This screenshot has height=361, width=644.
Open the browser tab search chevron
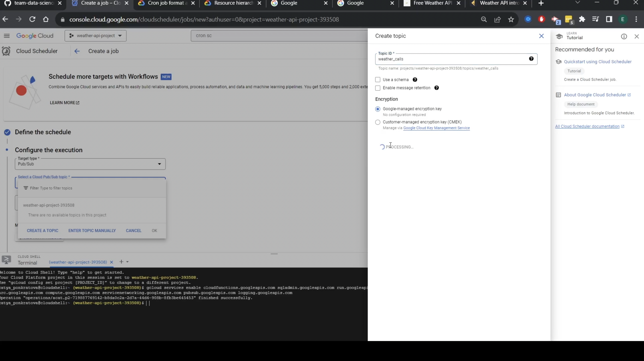click(577, 2)
